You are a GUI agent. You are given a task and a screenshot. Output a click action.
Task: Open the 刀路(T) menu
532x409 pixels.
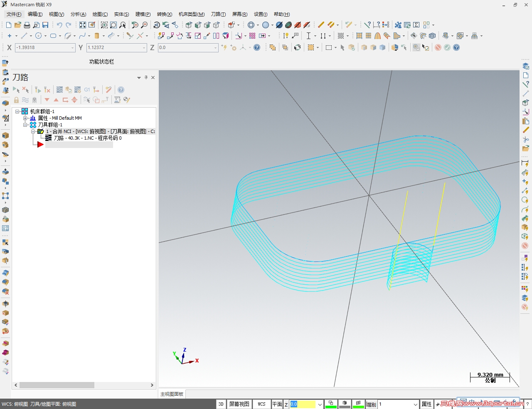218,14
